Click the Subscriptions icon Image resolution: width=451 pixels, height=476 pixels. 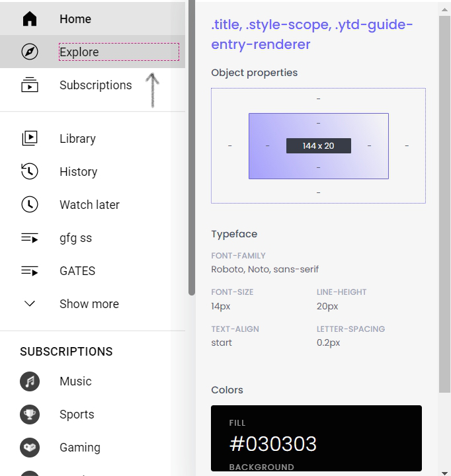point(30,85)
